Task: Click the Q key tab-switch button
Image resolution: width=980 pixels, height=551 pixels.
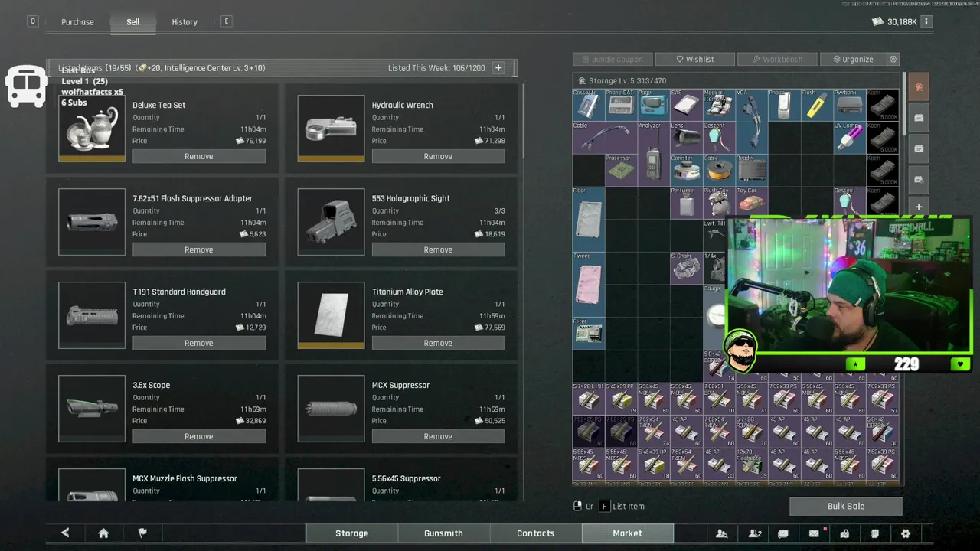Action: (32, 21)
